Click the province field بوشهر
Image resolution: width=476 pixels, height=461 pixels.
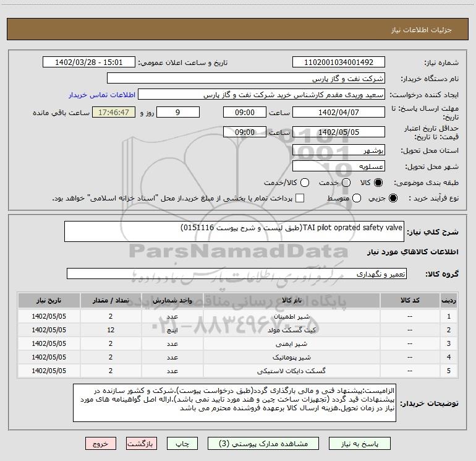coord(339,150)
